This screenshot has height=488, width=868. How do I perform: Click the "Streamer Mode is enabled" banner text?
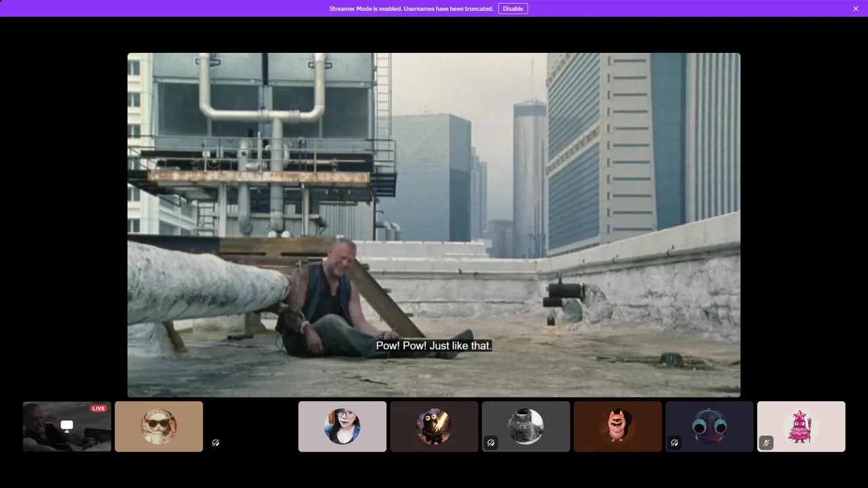[x=411, y=9]
